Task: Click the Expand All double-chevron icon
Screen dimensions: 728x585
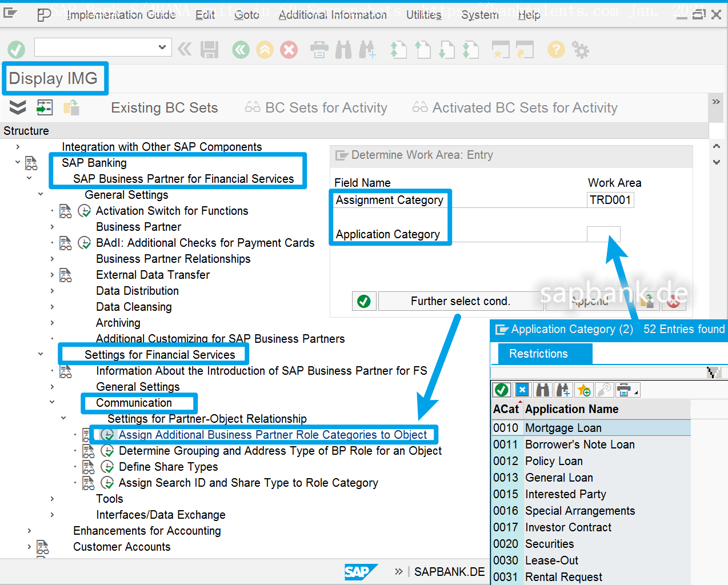Action: 18,107
